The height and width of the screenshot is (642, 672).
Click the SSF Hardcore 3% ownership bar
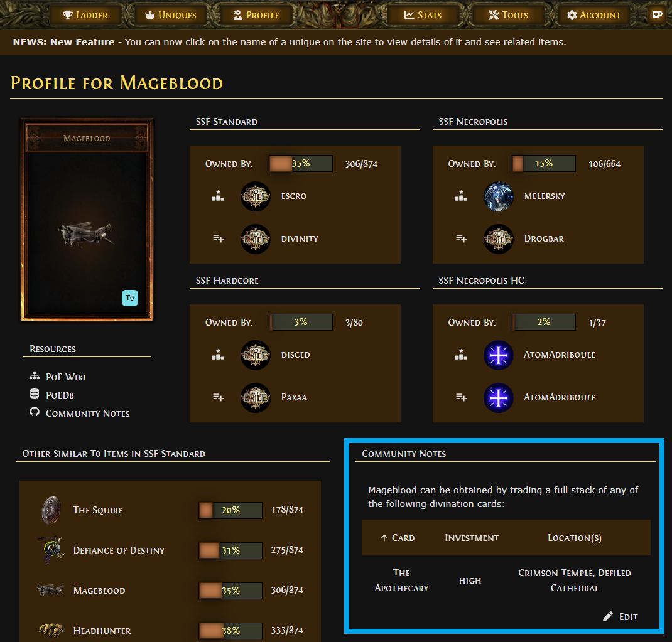pos(301,322)
